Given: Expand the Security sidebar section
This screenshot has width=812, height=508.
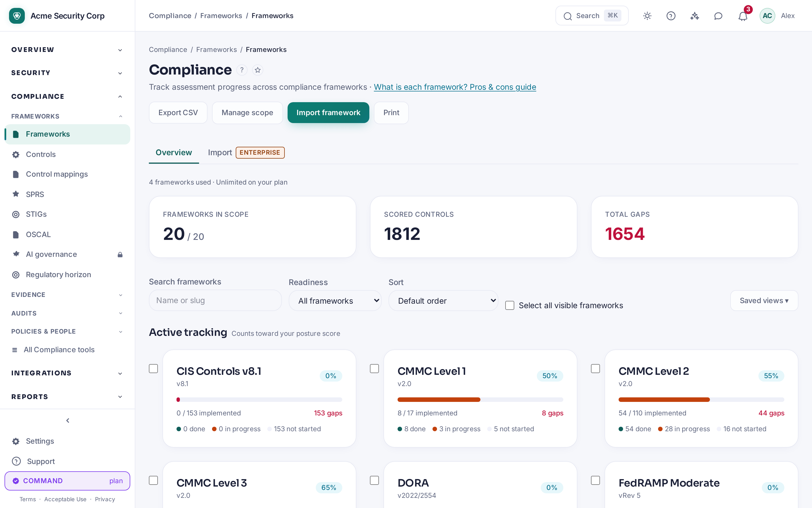Looking at the screenshot, I should [67, 73].
